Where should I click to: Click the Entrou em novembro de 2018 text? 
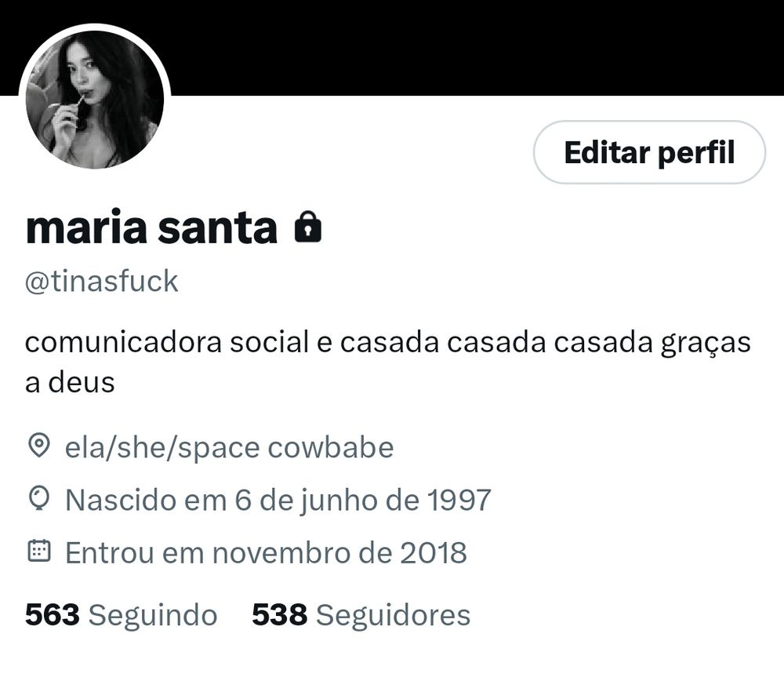[266, 553]
